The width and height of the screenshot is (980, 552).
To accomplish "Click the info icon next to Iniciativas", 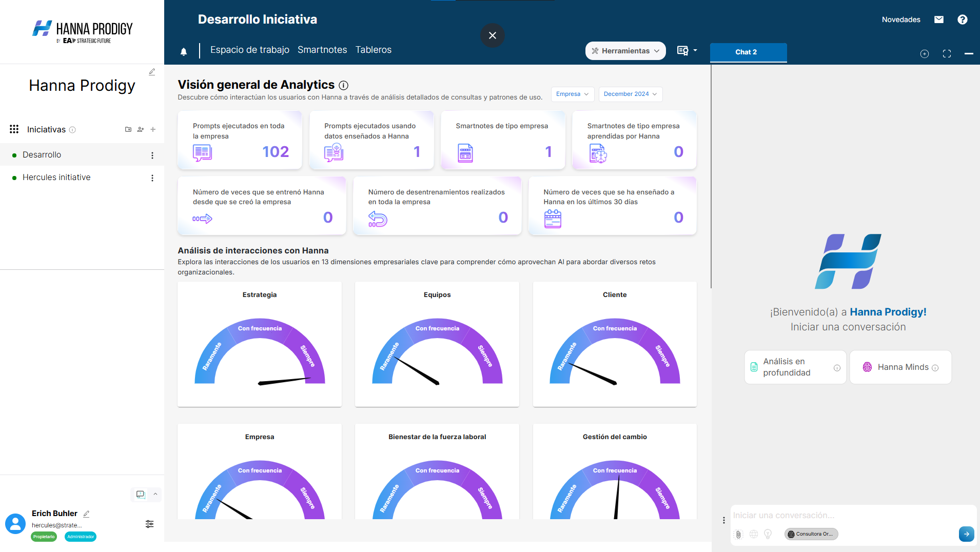I will (72, 130).
